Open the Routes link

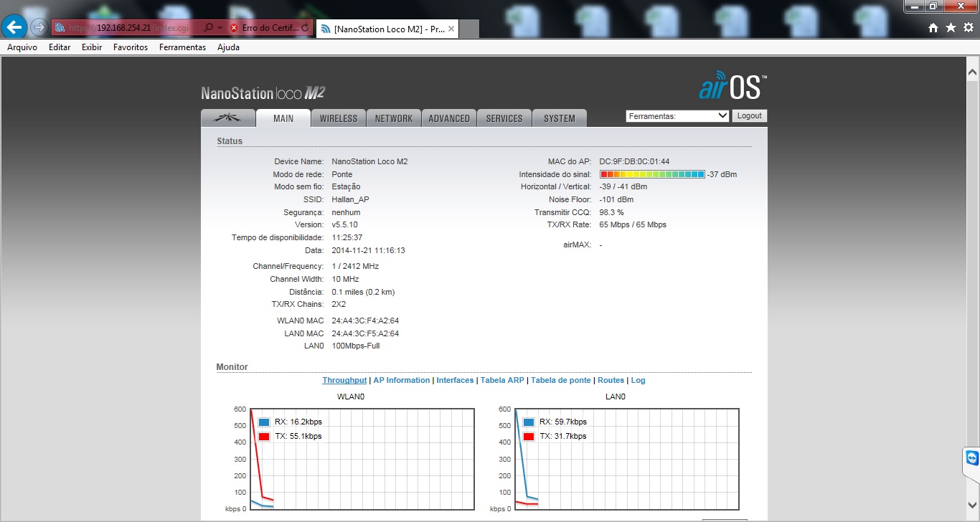coord(611,380)
